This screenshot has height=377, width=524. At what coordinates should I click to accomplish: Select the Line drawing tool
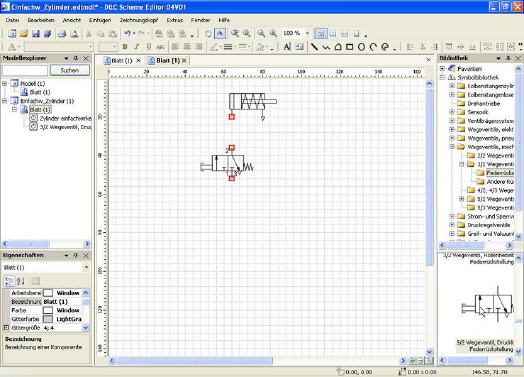[x=314, y=47]
